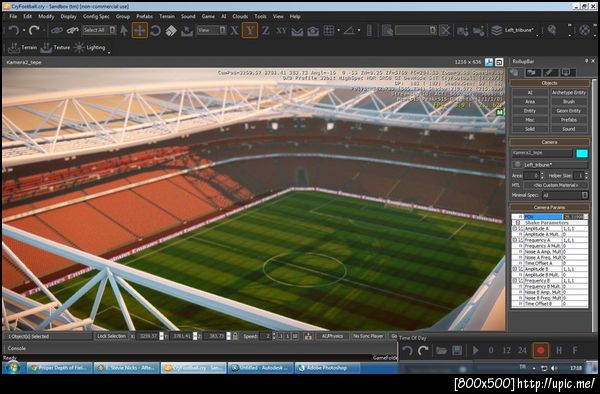This screenshot has width=600, height=394.
Task: Open the named selection dropdown box
Action: point(416,30)
